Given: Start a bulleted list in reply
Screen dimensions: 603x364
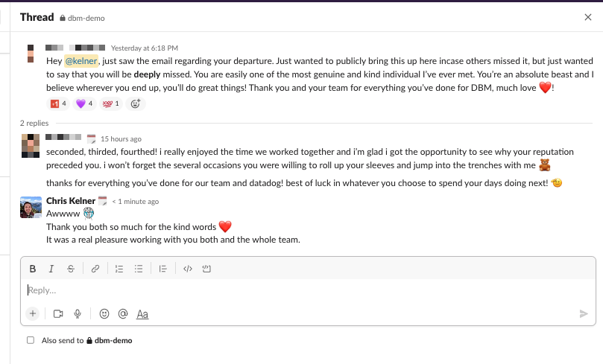Looking at the screenshot, I should 139,269.
